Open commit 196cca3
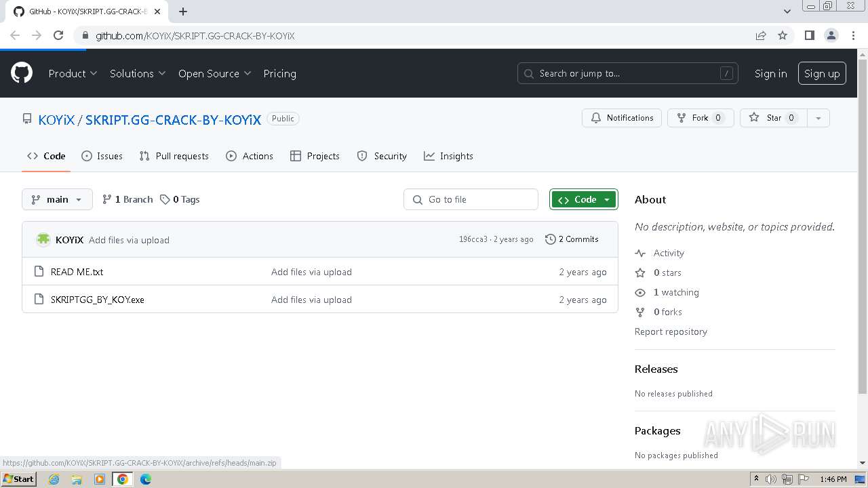Viewport: 868px width, 488px height. click(x=473, y=239)
